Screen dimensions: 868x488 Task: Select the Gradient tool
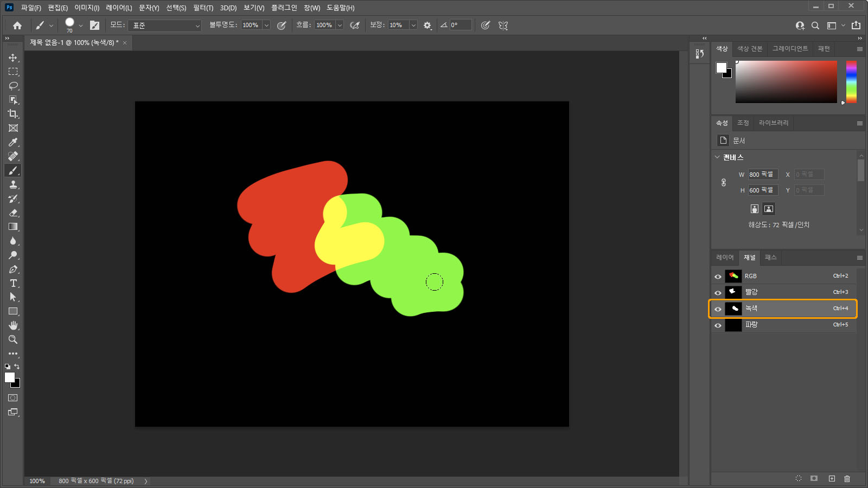pyautogui.click(x=13, y=227)
